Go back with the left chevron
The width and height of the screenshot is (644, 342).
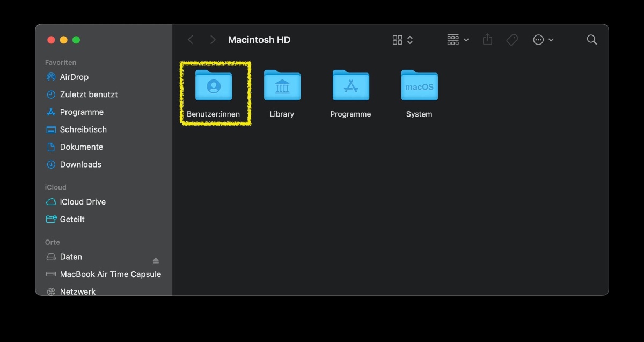tap(191, 40)
